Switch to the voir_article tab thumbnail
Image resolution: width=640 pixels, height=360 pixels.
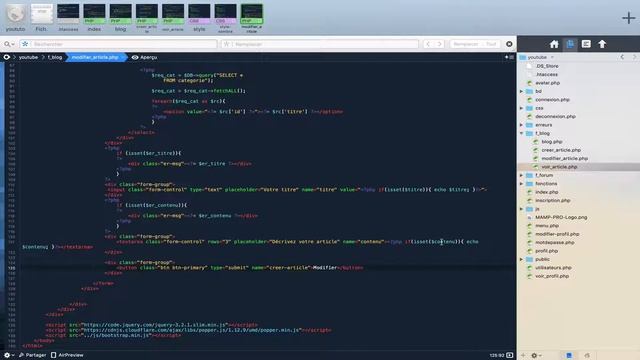click(x=173, y=18)
